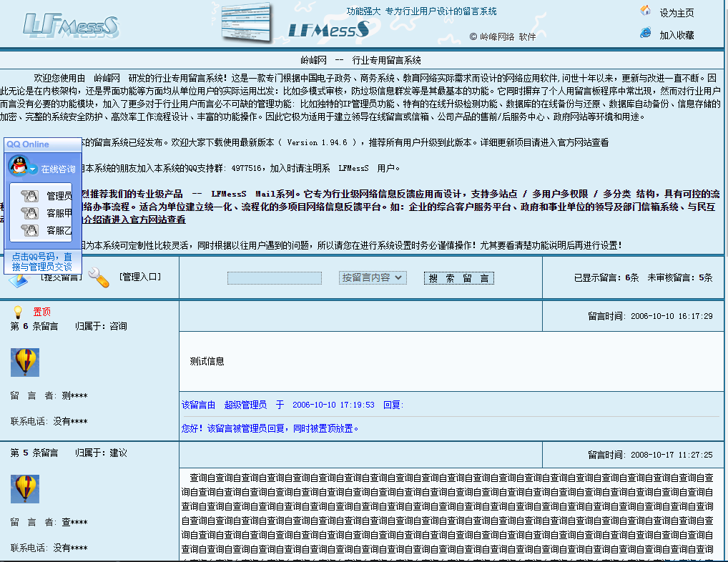Click 归属于: 咨询 category text
728x562 pixels.
[x=102, y=326]
